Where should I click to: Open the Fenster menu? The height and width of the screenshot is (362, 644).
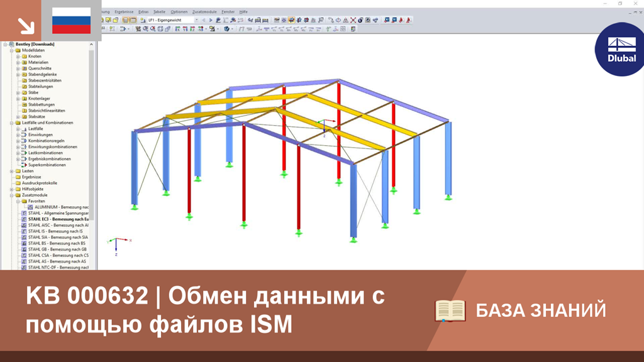[228, 12]
